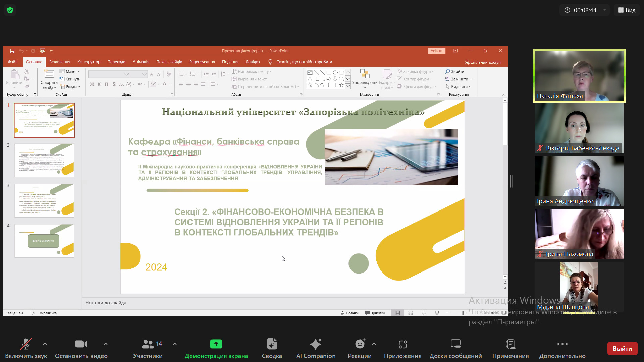
Task: Open the Показ слайдів ribbon tab
Action: point(169,62)
